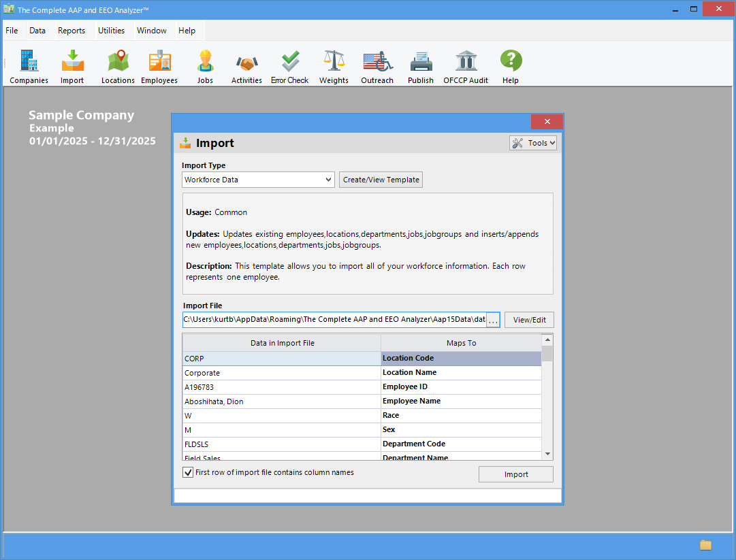
Task: Click the mapping table scrollbar thumb
Action: coord(547,354)
